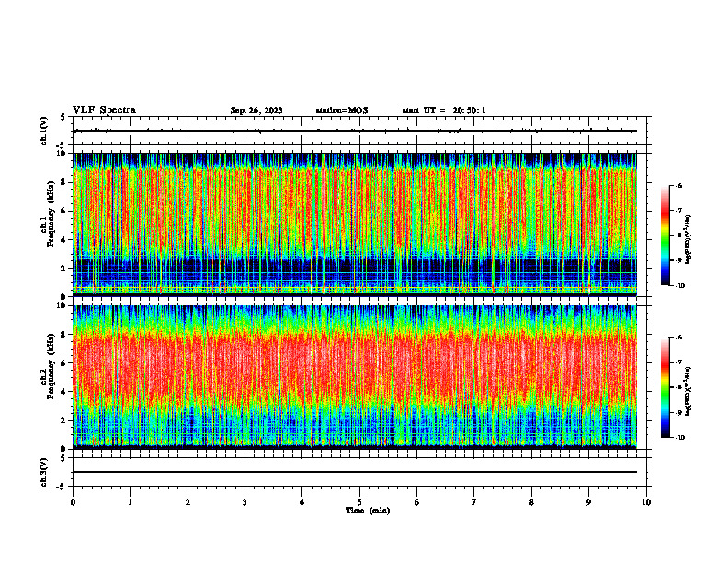The width and height of the screenshot is (728, 563).
Task: Click the time axis tick label "9"
Action: pyautogui.click(x=588, y=502)
